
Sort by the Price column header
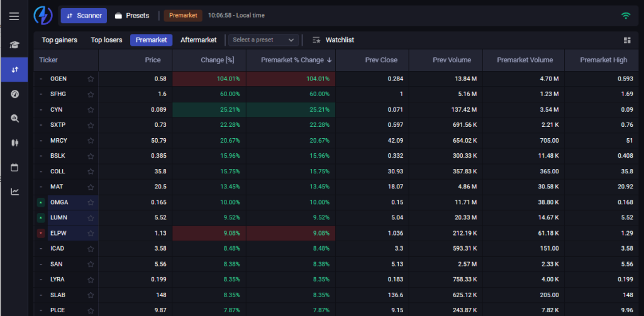tap(136, 60)
